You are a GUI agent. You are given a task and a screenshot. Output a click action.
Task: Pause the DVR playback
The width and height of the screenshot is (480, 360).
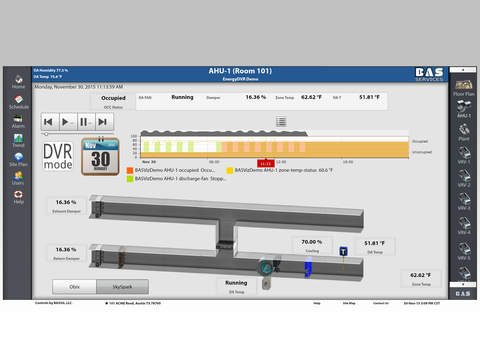tap(86, 122)
